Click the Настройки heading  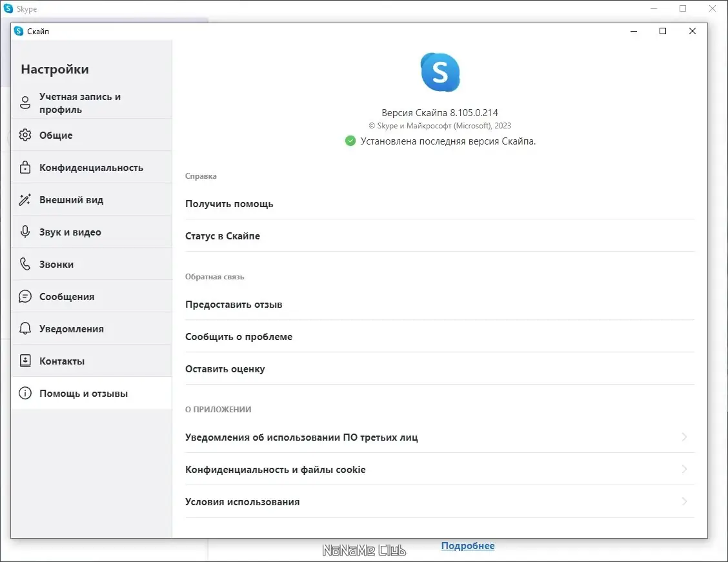55,69
